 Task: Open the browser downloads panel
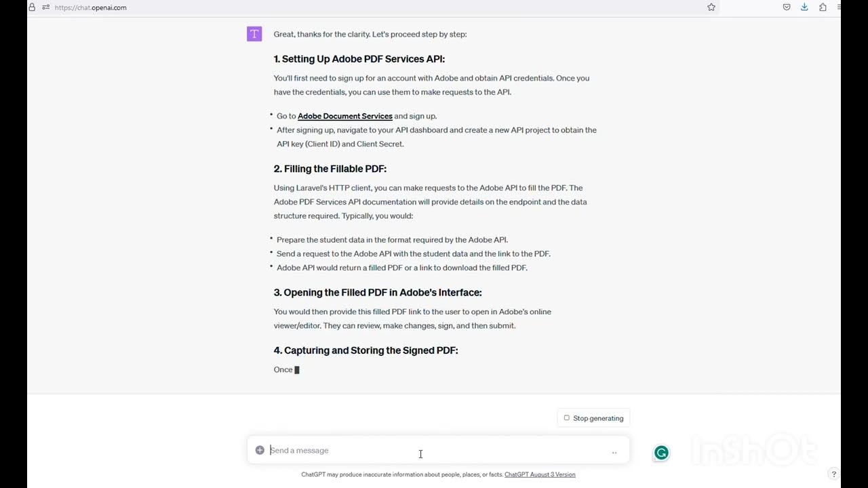(804, 7)
